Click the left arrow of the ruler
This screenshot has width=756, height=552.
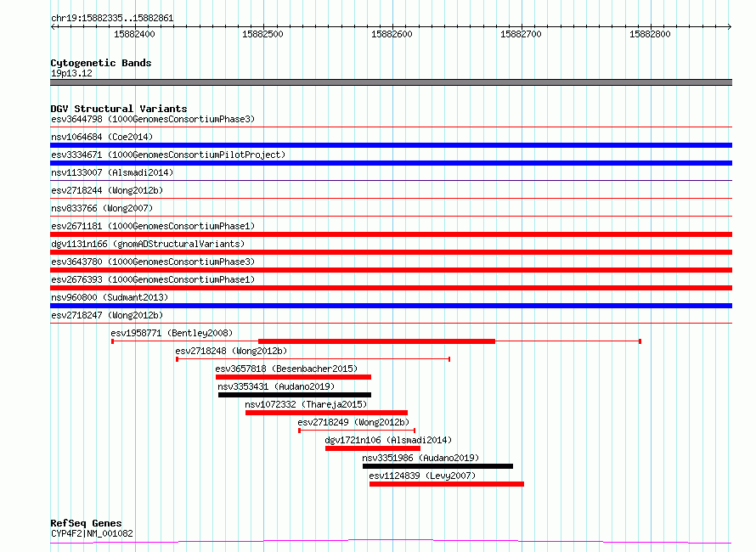click(53, 27)
